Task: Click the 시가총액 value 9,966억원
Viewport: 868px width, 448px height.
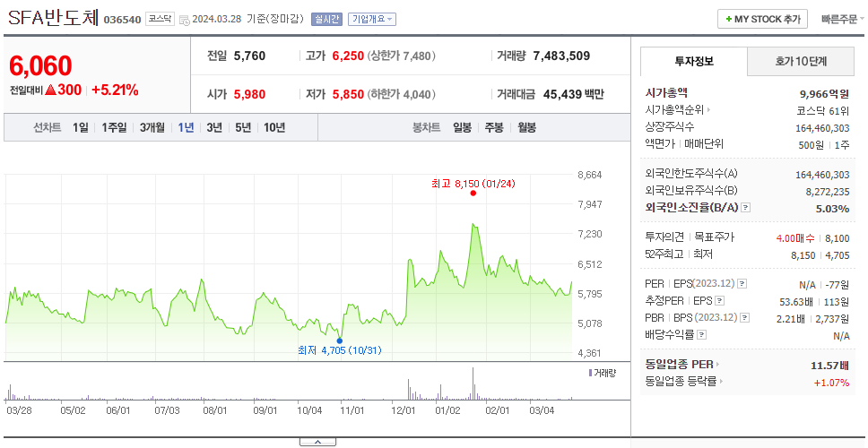Action: pyautogui.click(x=824, y=94)
